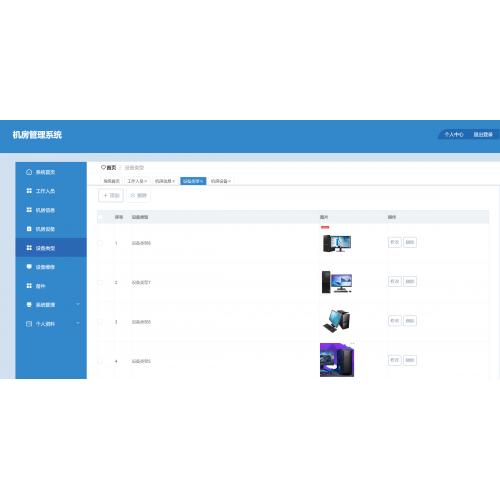Click the heart icon beside 首页 breadcrumb
500x500 pixels.
pos(103,167)
